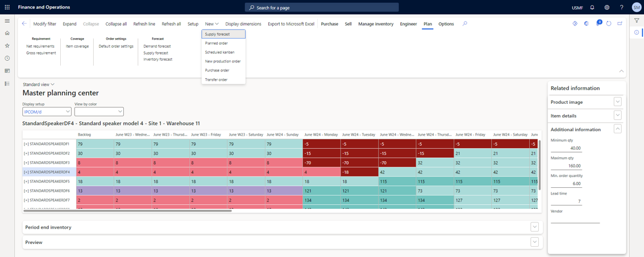The width and height of the screenshot is (644, 257).
Task: Click the Search for a page box
Action: (x=322, y=7)
